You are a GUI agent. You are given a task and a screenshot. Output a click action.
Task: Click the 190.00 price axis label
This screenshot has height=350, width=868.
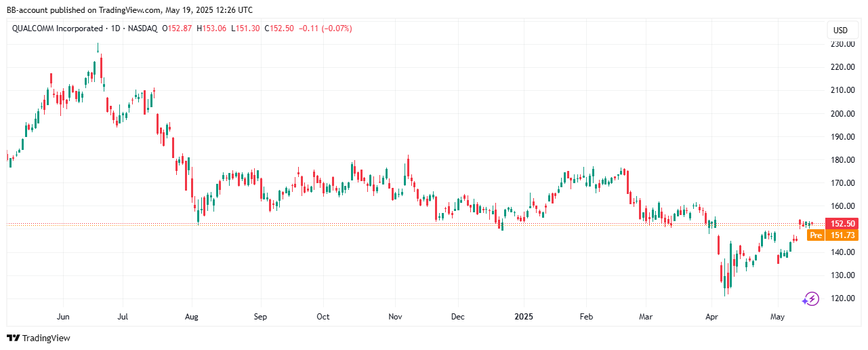pyautogui.click(x=843, y=136)
